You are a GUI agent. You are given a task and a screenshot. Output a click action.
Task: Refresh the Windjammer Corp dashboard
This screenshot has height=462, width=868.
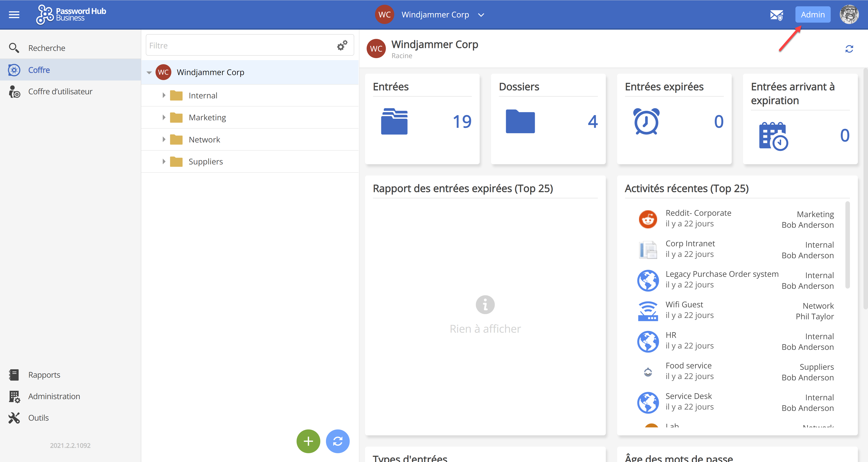click(x=849, y=49)
